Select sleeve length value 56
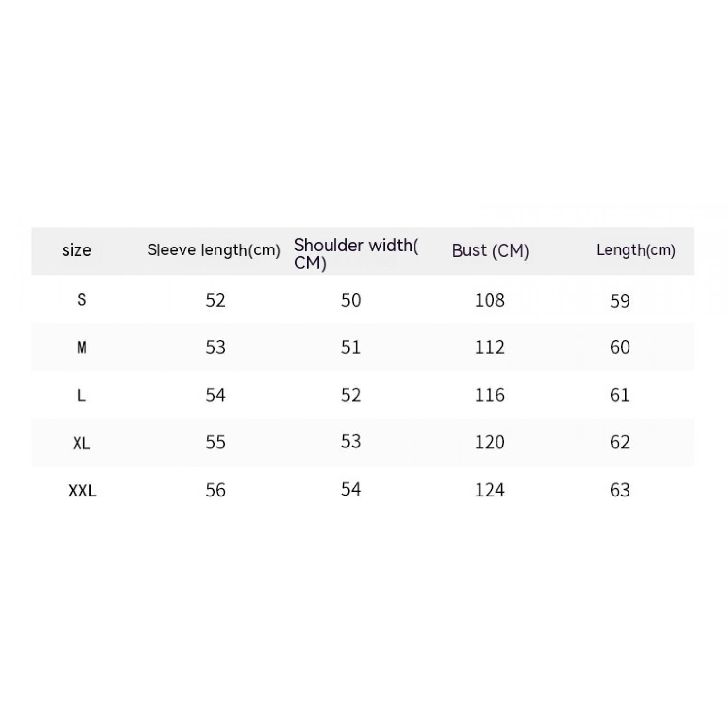This screenshot has width=728, height=728. pyautogui.click(x=215, y=490)
